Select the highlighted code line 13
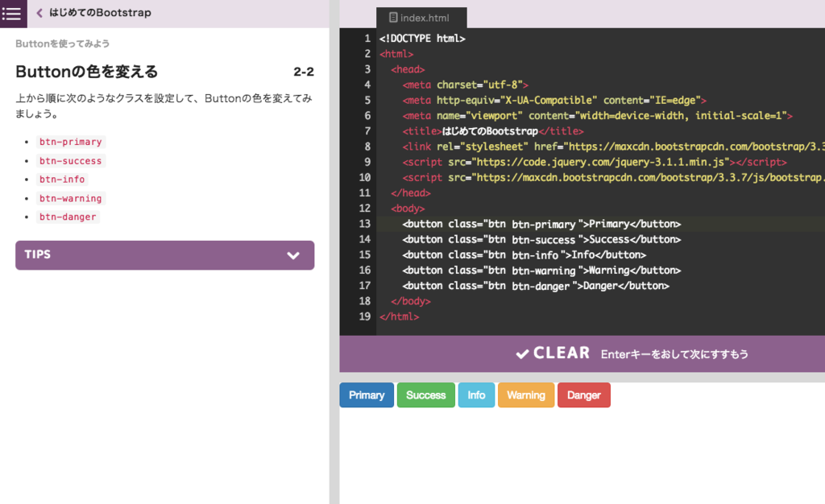This screenshot has height=504, width=825. click(540, 224)
